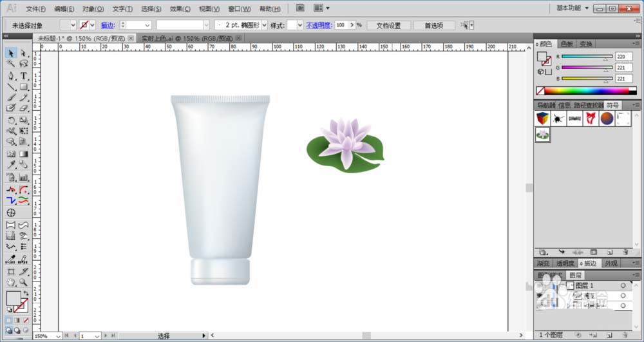Click the 文档设置 button
644x342 pixels.
point(388,26)
